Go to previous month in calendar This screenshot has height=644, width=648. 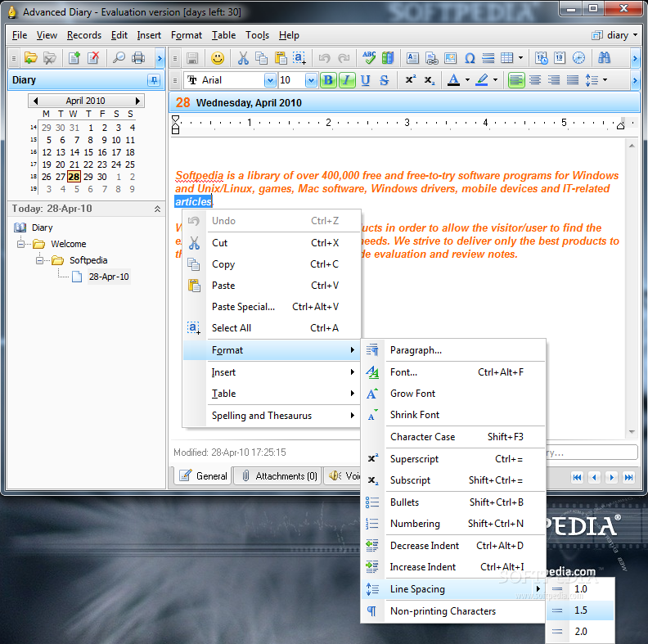pyautogui.click(x=35, y=101)
